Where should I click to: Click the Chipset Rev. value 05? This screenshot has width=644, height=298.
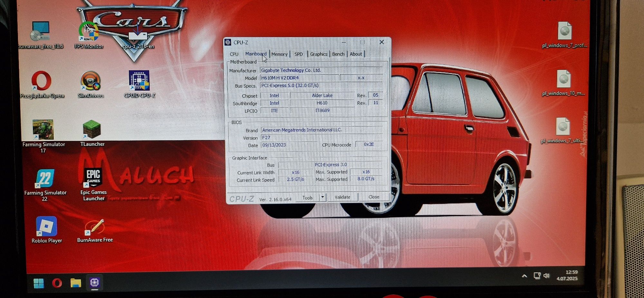375,95
